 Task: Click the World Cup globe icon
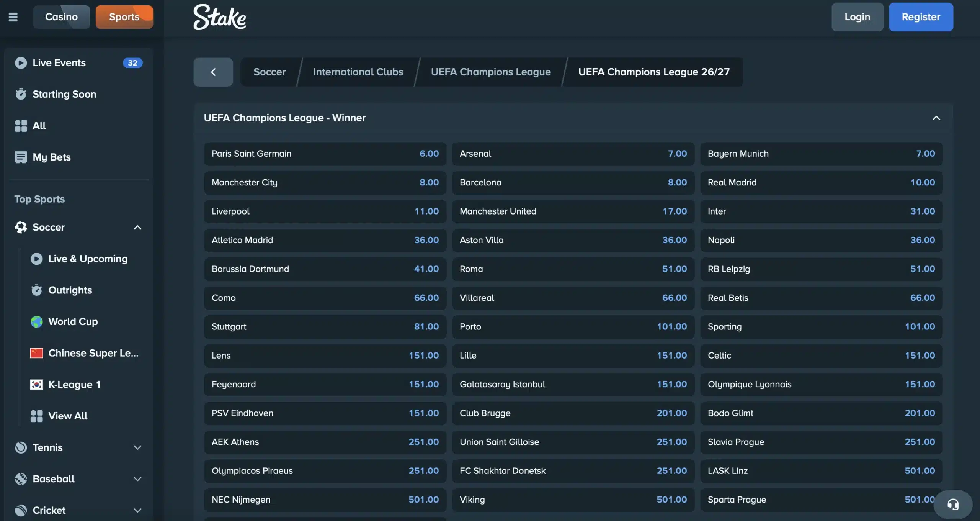pyautogui.click(x=36, y=322)
